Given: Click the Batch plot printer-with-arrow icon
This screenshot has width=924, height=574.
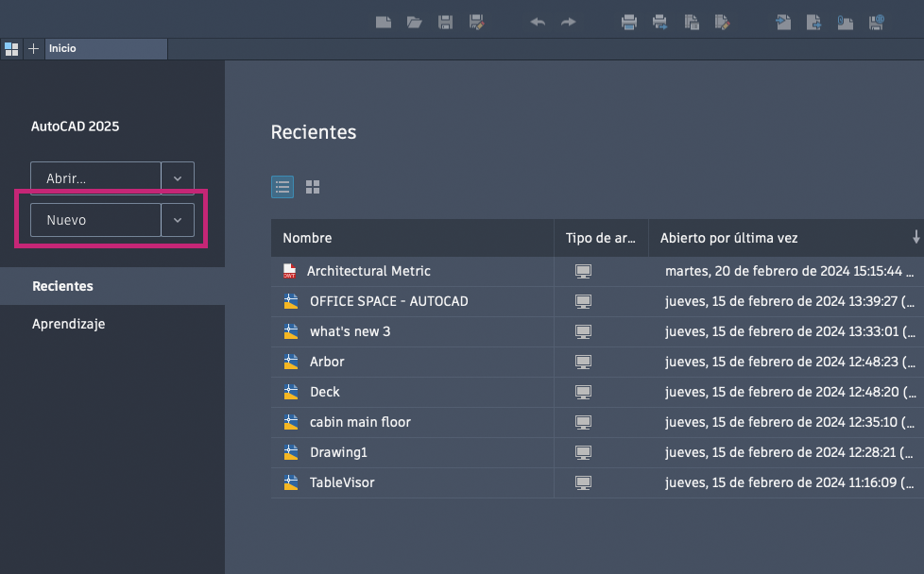Looking at the screenshot, I should (660, 23).
